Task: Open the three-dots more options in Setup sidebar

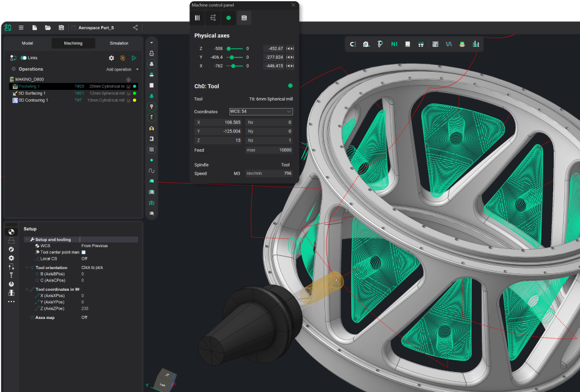Action: click(x=11, y=301)
